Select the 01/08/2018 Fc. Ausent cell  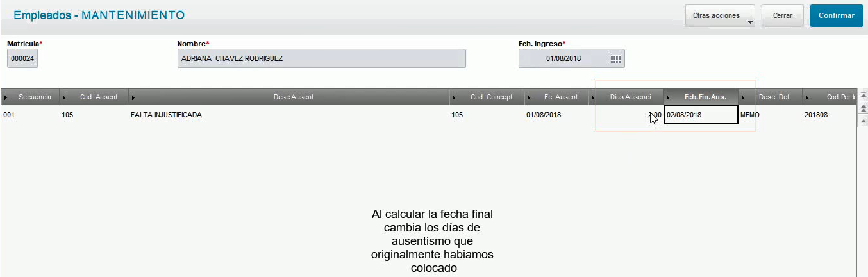point(556,115)
